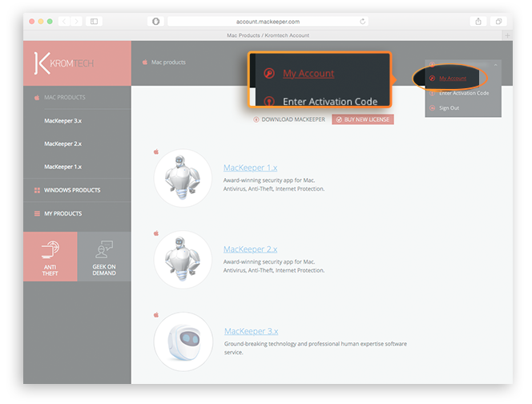
Task: Open My Products in sidebar
Action: [x=62, y=213]
